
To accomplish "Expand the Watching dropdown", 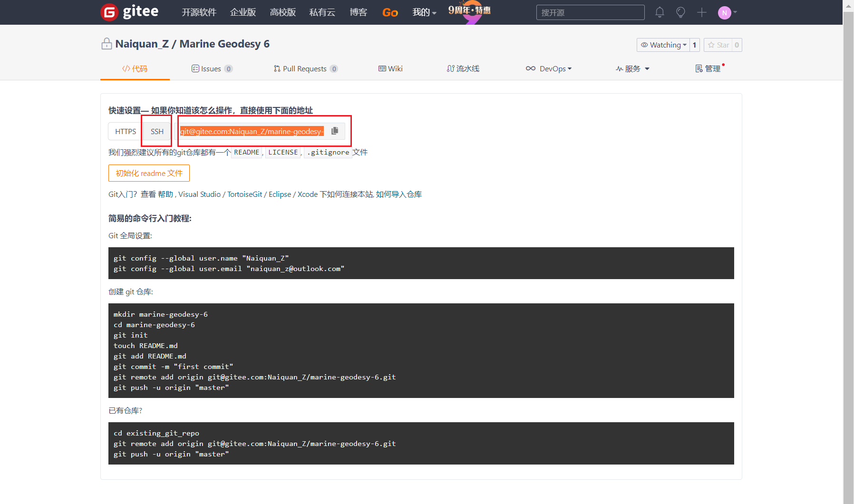I will [663, 45].
